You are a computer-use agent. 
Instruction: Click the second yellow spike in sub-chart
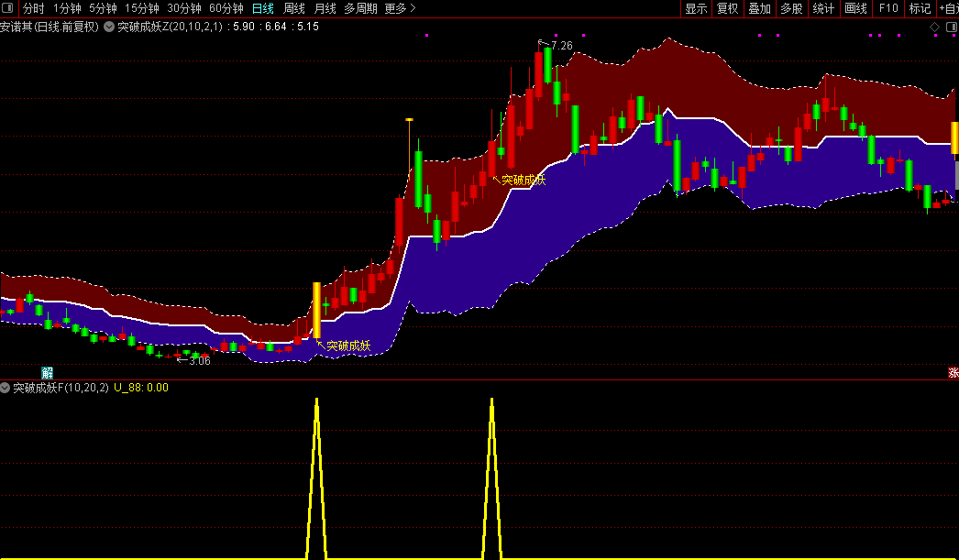491,478
